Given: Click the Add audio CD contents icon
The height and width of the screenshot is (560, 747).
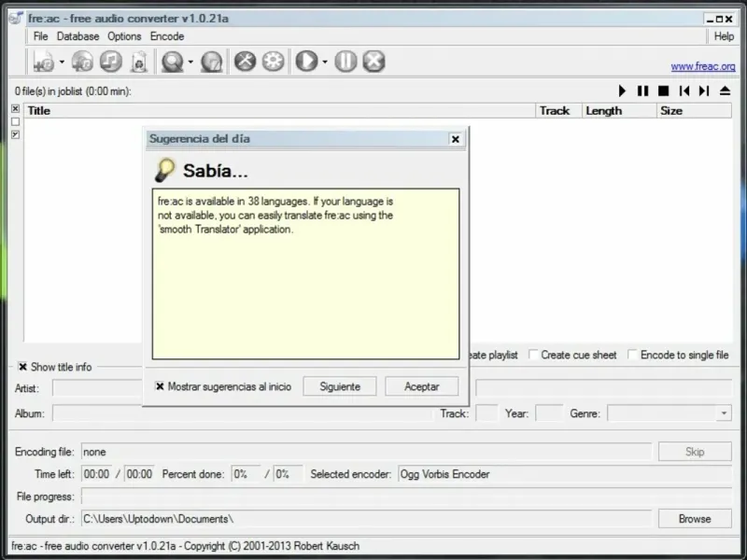Looking at the screenshot, I should click(x=82, y=62).
